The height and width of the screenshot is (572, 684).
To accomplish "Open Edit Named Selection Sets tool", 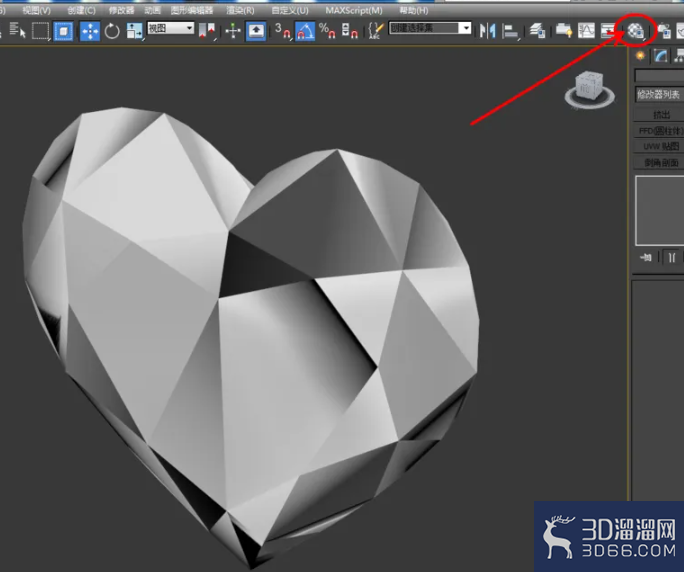I will (375, 31).
